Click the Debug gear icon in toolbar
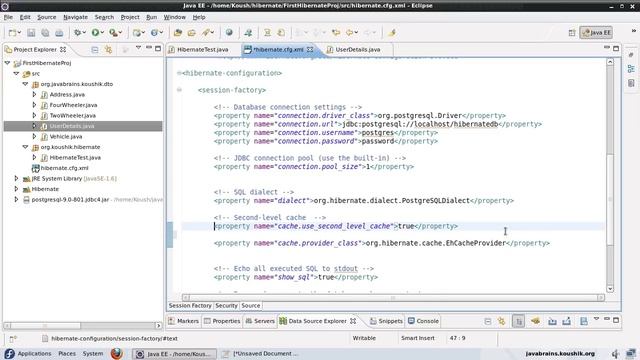The height and width of the screenshot is (360, 640). [77, 33]
